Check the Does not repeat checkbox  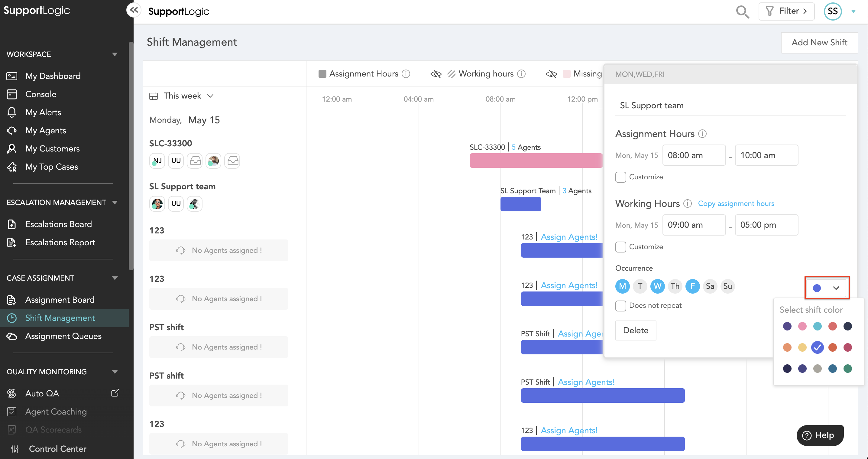620,306
